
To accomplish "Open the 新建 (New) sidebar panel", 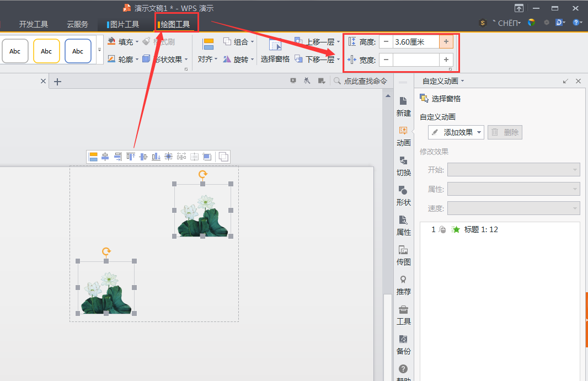I will pyautogui.click(x=403, y=106).
